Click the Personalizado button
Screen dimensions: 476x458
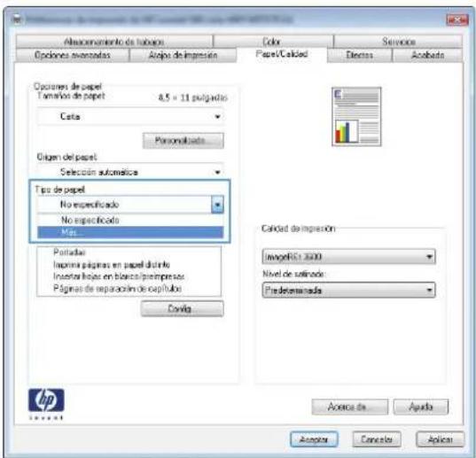click(x=183, y=141)
